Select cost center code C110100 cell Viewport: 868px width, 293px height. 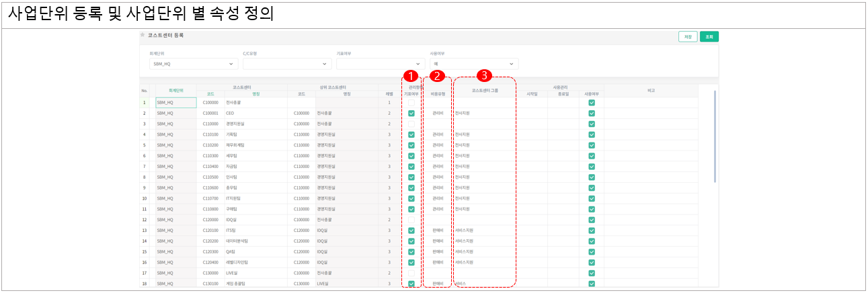(x=210, y=135)
